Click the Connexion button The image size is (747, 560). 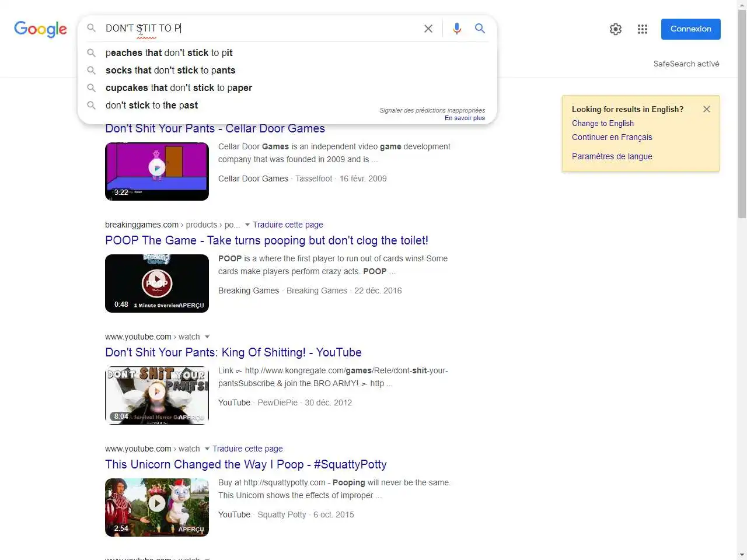(x=691, y=29)
